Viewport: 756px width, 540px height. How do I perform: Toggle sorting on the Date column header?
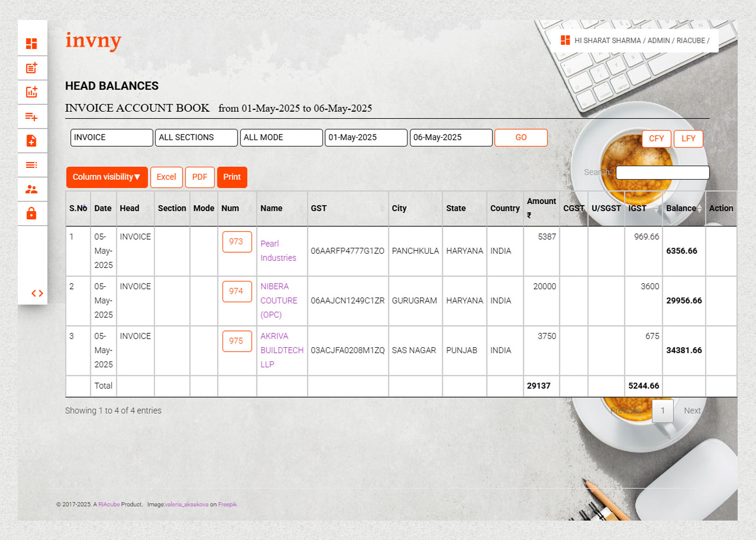click(103, 208)
